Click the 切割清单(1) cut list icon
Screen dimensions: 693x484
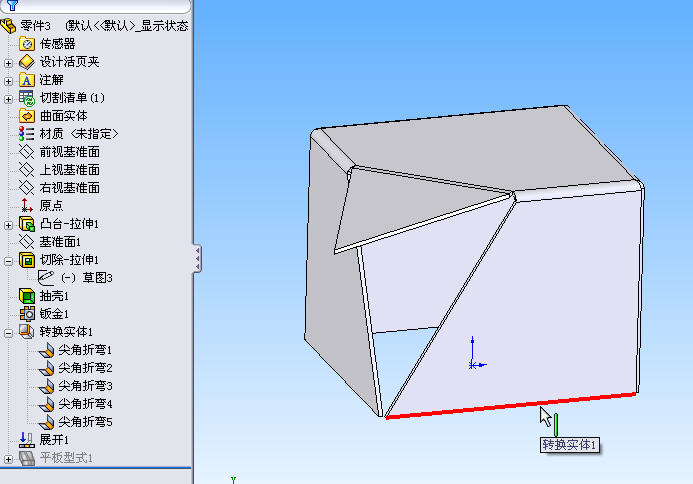(x=27, y=98)
